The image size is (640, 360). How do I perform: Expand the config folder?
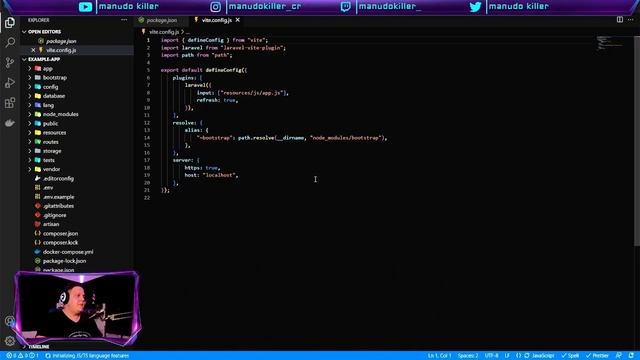pos(51,87)
